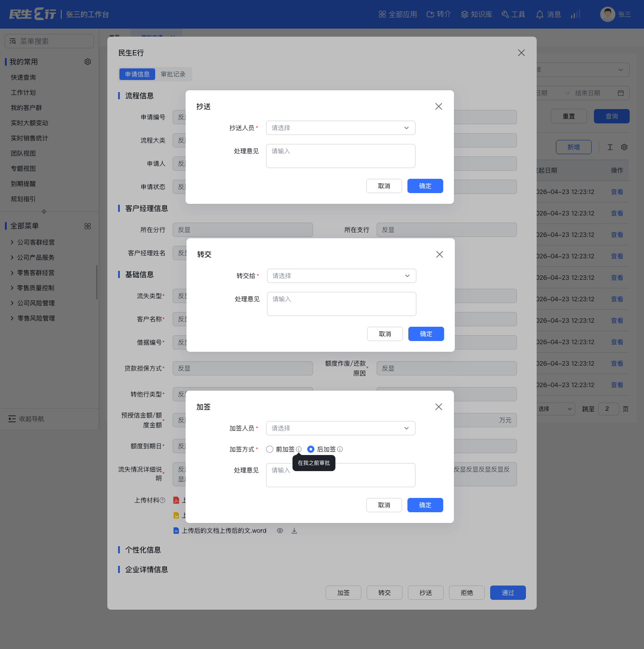644x649 pixels.
Task: Open 实时大额变动 in sidebar menu
Action: tap(30, 123)
